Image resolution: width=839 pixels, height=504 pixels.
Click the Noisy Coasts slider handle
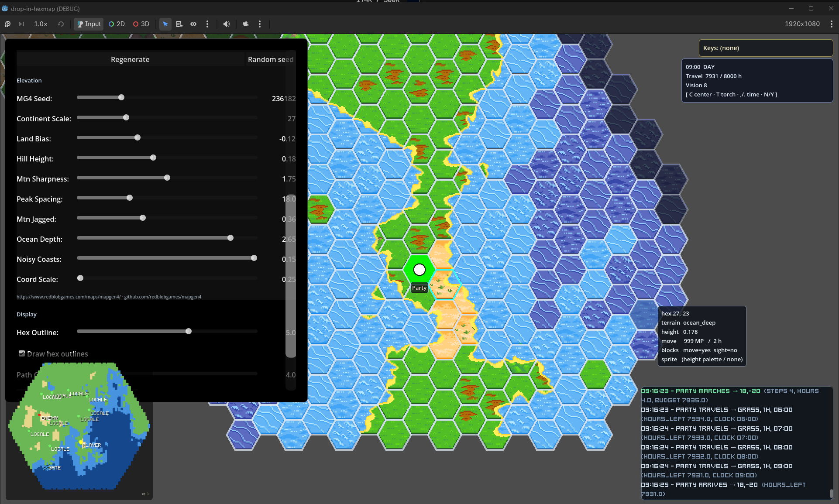[254, 258]
